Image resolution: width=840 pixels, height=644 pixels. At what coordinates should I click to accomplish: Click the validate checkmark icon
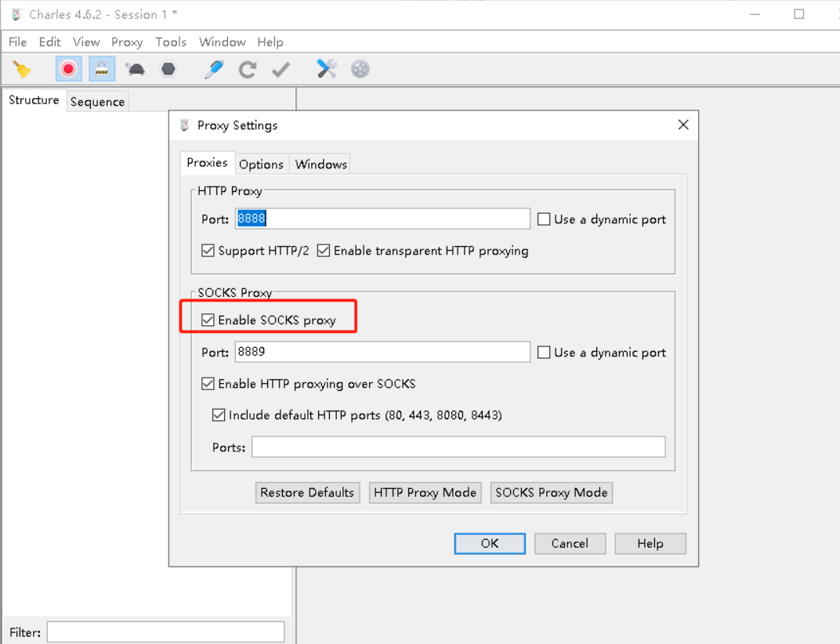click(281, 69)
